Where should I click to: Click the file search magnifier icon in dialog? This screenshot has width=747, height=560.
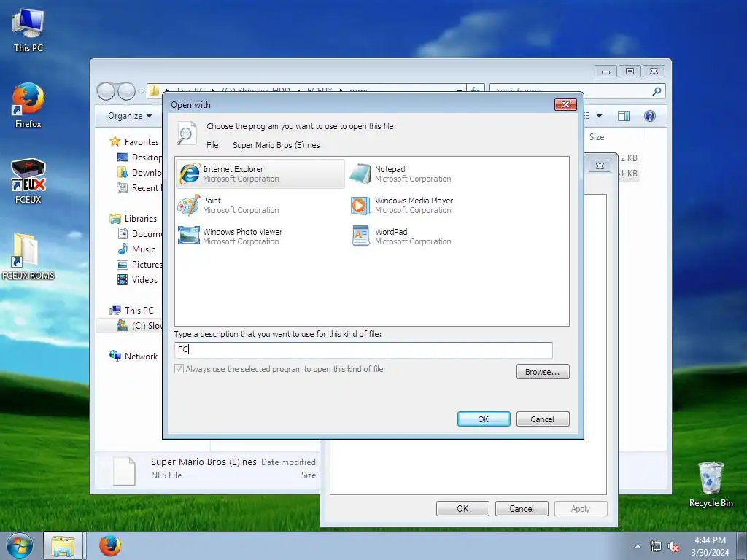pos(186,133)
